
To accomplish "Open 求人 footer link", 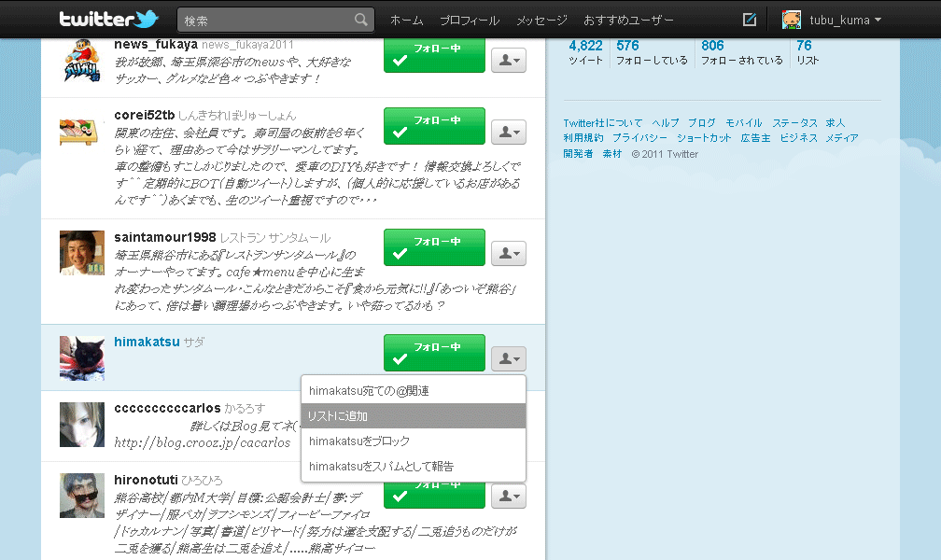I will tap(835, 123).
